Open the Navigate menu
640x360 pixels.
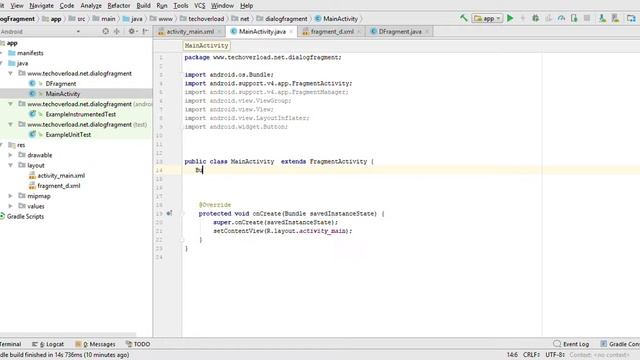click(41, 6)
